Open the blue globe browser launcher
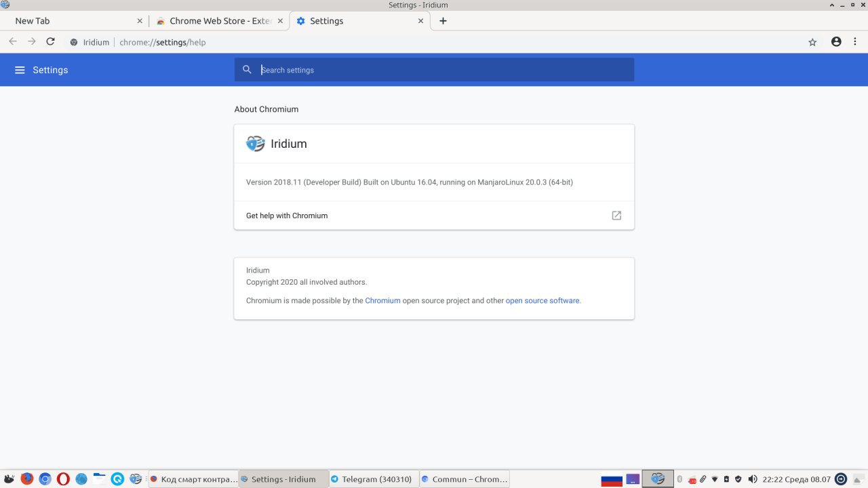 [81, 479]
